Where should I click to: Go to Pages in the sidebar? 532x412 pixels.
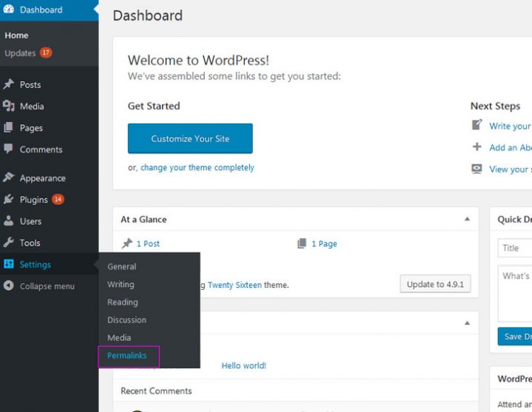(x=31, y=128)
